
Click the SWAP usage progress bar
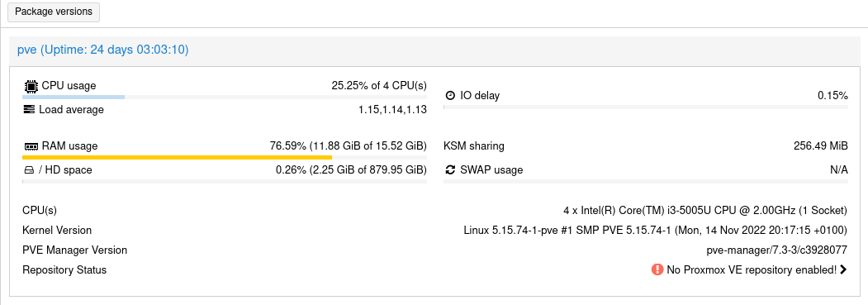click(646, 181)
